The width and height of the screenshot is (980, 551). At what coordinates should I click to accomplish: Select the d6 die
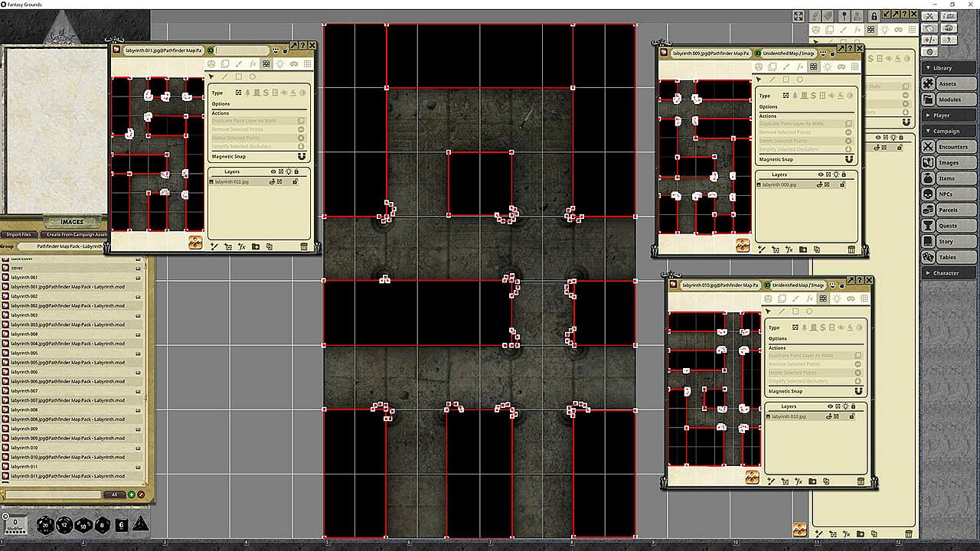click(x=121, y=525)
